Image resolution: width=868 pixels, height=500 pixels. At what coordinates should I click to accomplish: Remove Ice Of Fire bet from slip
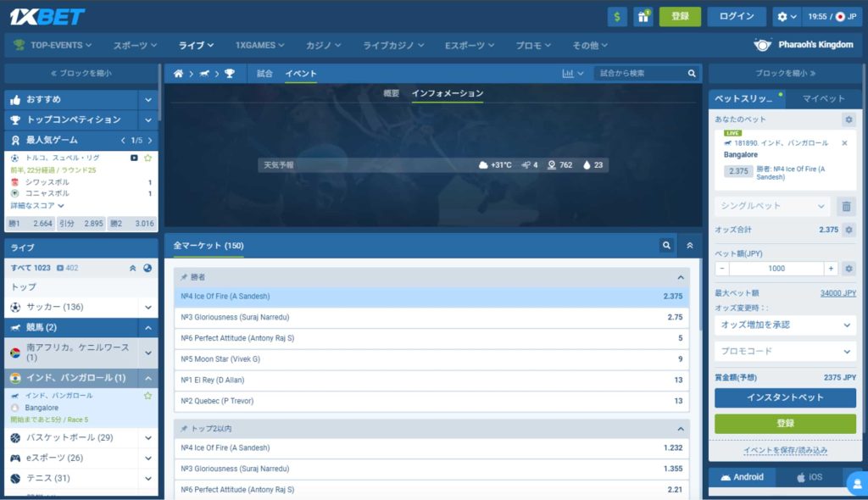click(844, 143)
